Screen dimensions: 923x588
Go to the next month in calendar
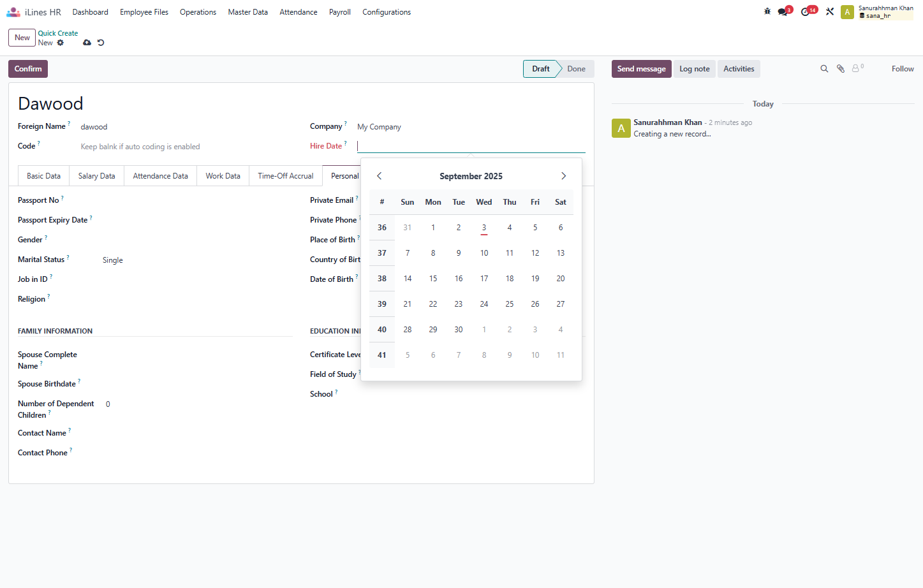[x=563, y=176]
